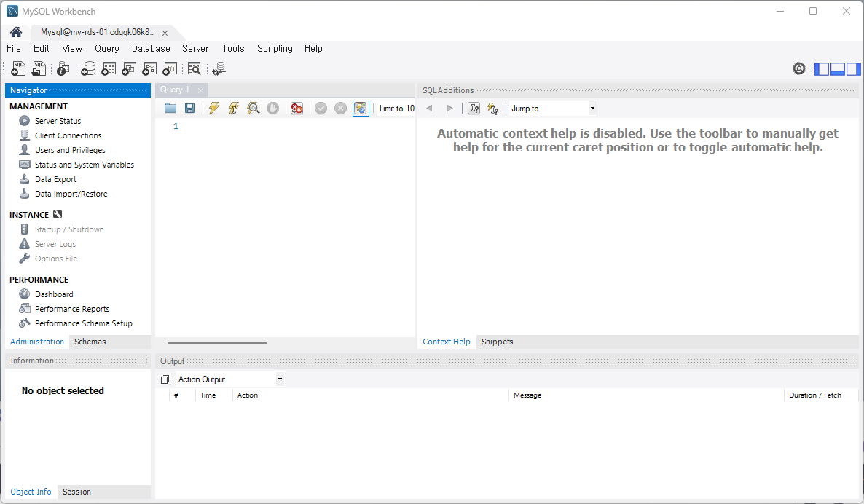Toggle continue-on-error for SQL scripts
The image size is (864, 504).
pos(296,108)
